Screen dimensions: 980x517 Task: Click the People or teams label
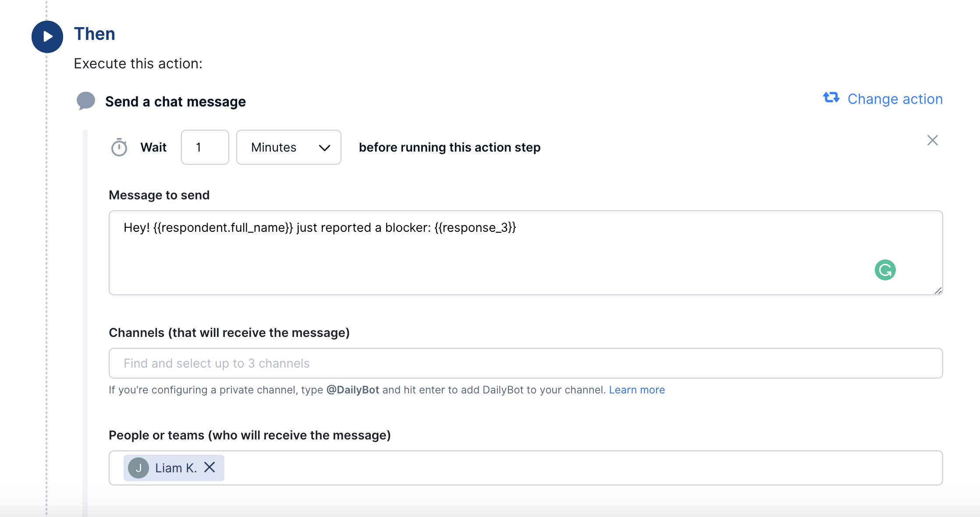click(250, 436)
